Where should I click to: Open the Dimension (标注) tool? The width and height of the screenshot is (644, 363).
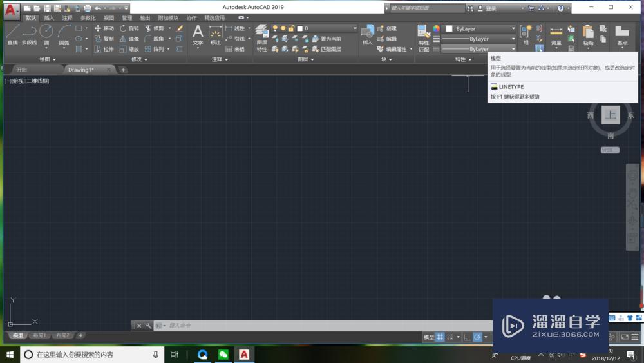click(215, 35)
